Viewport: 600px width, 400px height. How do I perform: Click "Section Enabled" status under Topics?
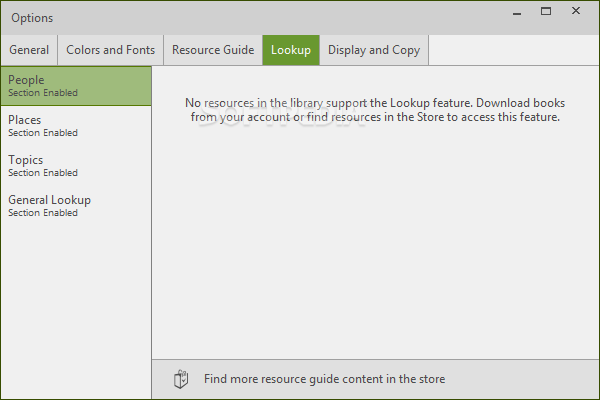click(x=43, y=173)
